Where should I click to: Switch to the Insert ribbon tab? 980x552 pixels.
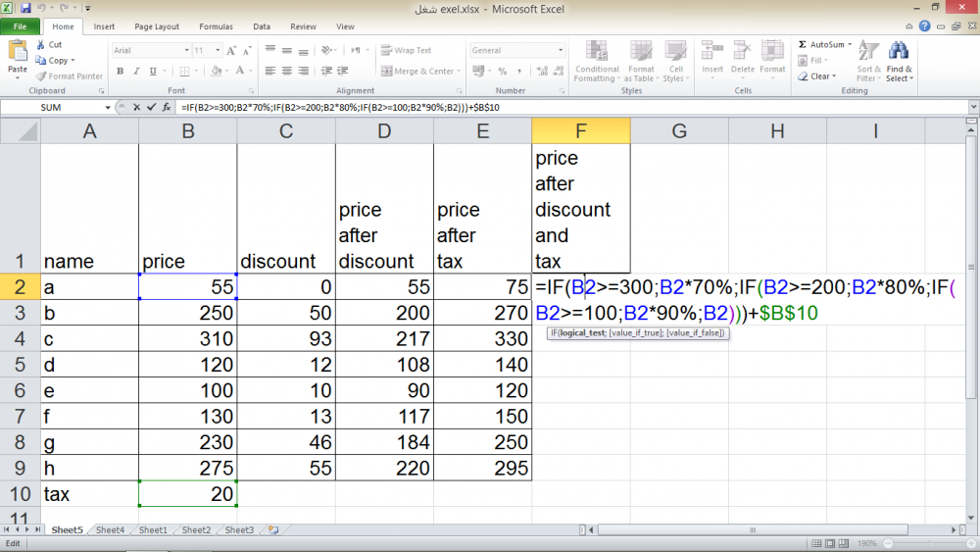(x=104, y=26)
